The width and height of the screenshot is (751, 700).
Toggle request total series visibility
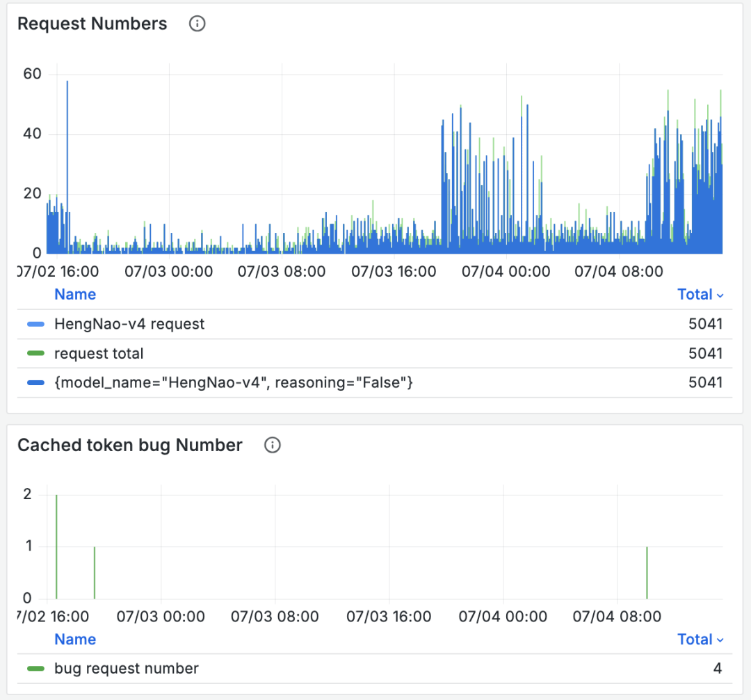coord(99,354)
